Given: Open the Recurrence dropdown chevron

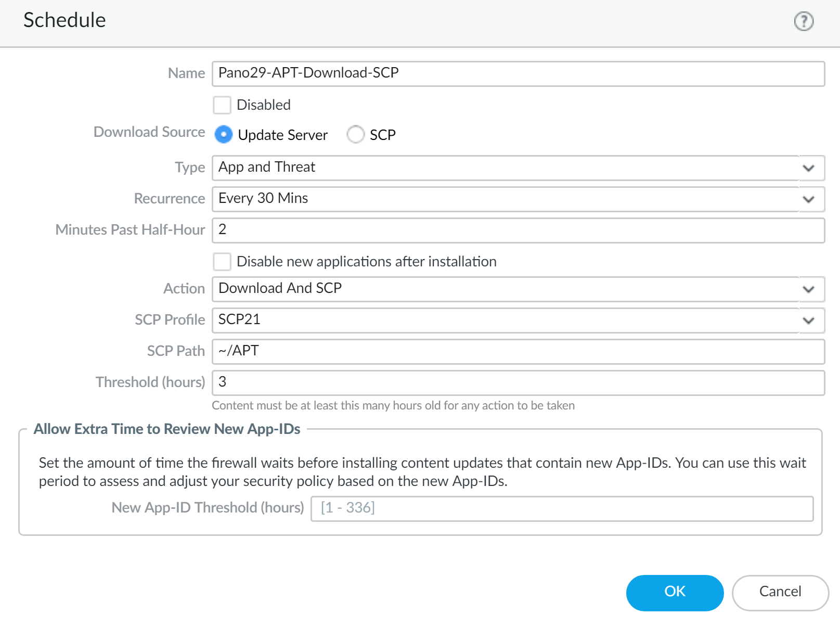Looking at the screenshot, I should (x=808, y=199).
